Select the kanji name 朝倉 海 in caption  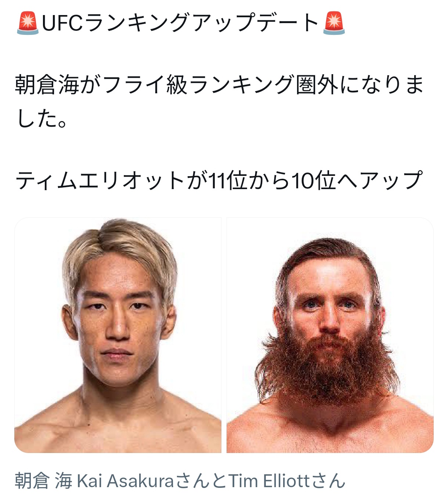pyautogui.click(x=43, y=481)
